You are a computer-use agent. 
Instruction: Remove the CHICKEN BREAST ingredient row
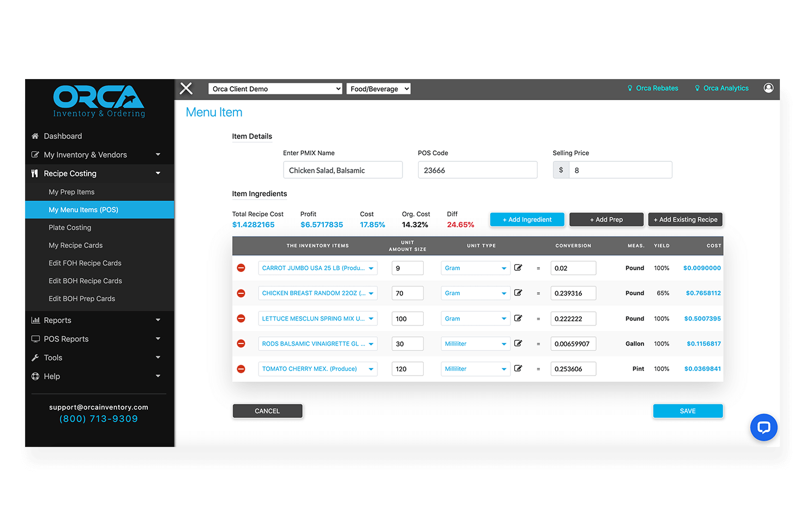(x=241, y=293)
